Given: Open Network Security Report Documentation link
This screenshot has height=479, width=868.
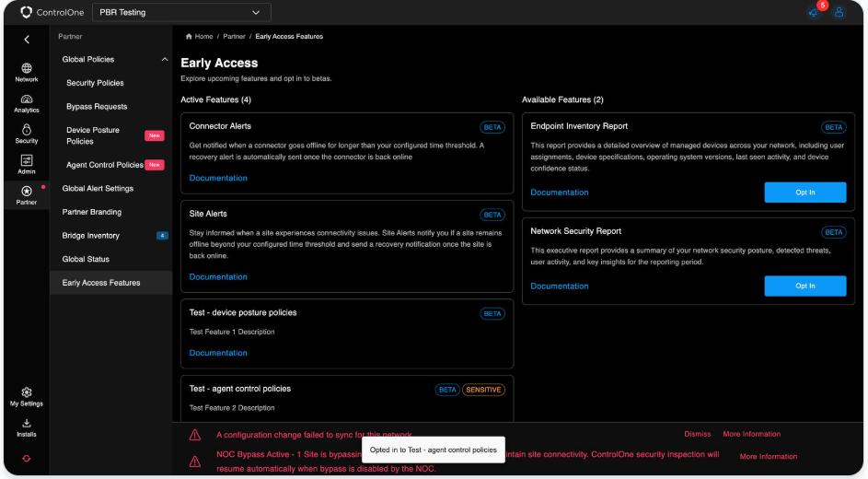Looking at the screenshot, I should tap(559, 286).
